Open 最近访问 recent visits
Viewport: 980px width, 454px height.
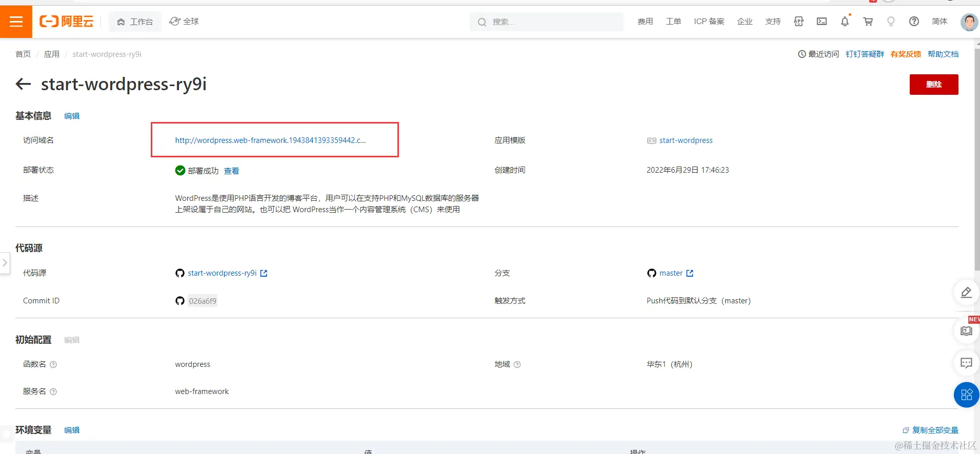pyautogui.click(x=819, y=54)
